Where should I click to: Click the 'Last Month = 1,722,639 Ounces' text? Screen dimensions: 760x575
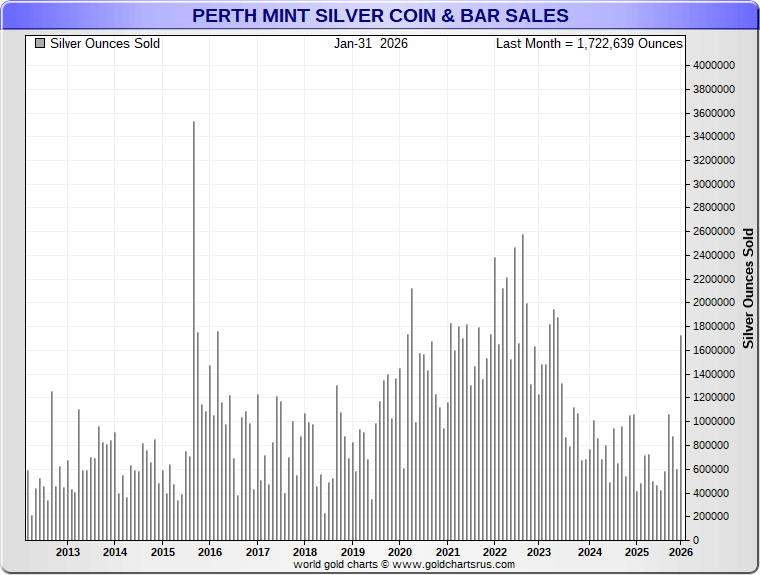589,44
